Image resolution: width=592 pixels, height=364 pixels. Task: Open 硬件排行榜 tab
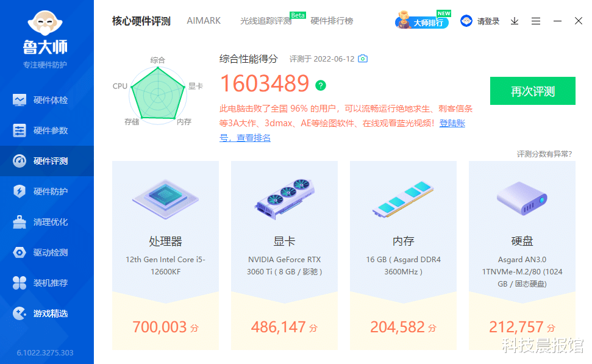click(332, 21)
